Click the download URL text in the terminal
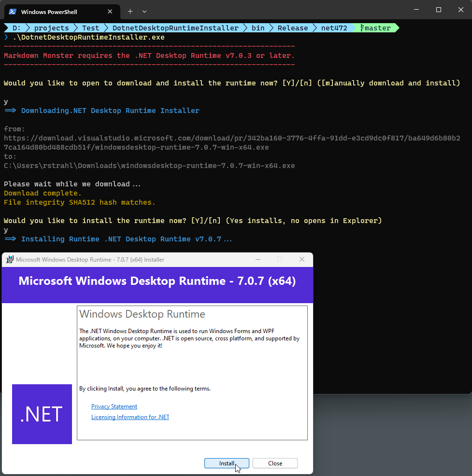The width and height of the screenshot is (472, 476). 236,138
